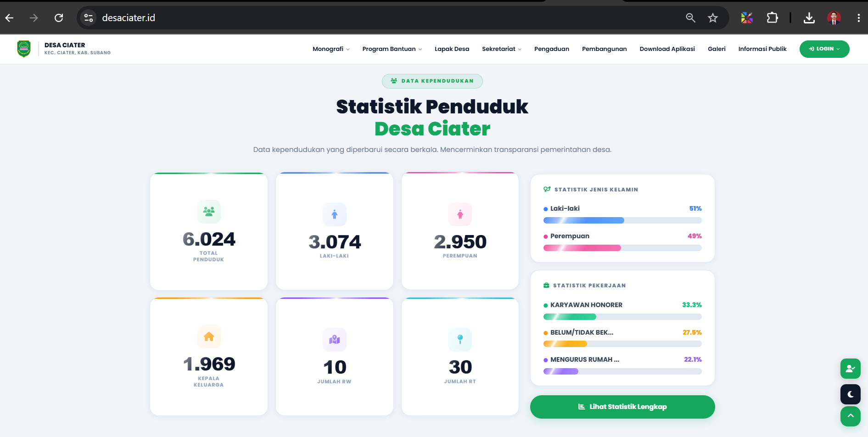Click the Perempuan 49% progress bar
Screen dimensions: 868x437
click(622, 248)
